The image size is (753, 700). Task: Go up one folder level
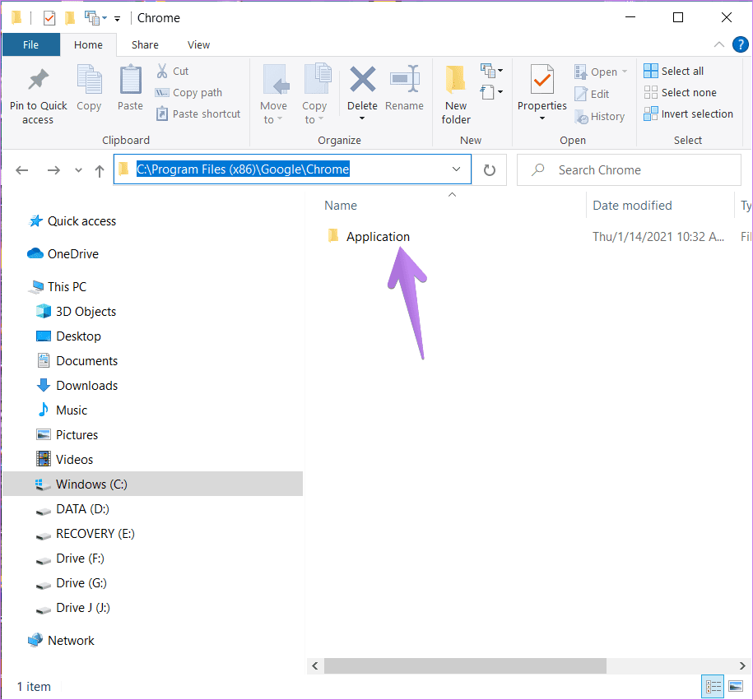pos(100,170)
